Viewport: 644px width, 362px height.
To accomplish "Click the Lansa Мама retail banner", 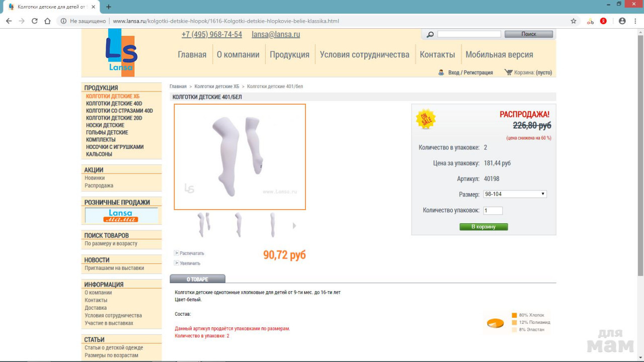I will tap(121, 216).
